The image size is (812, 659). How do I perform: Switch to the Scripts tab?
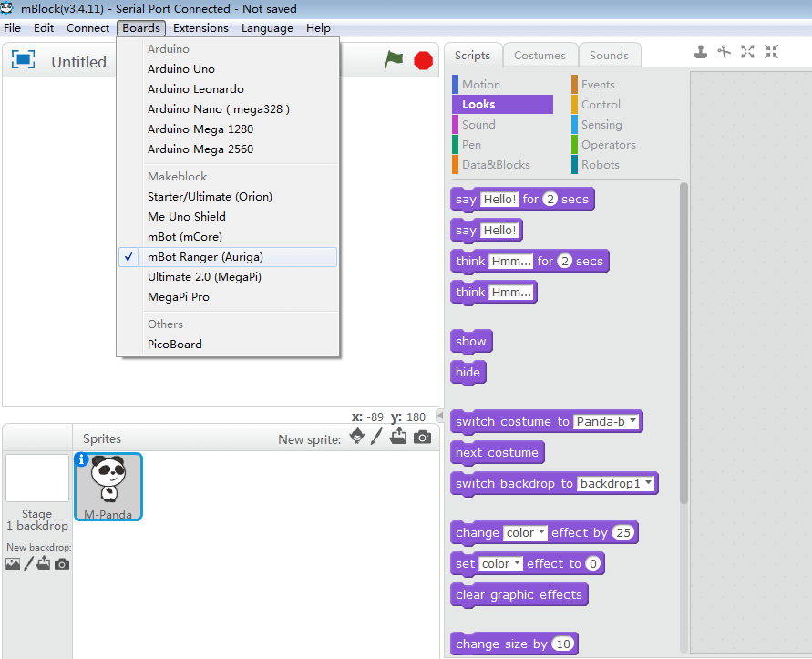pos(472,56)
